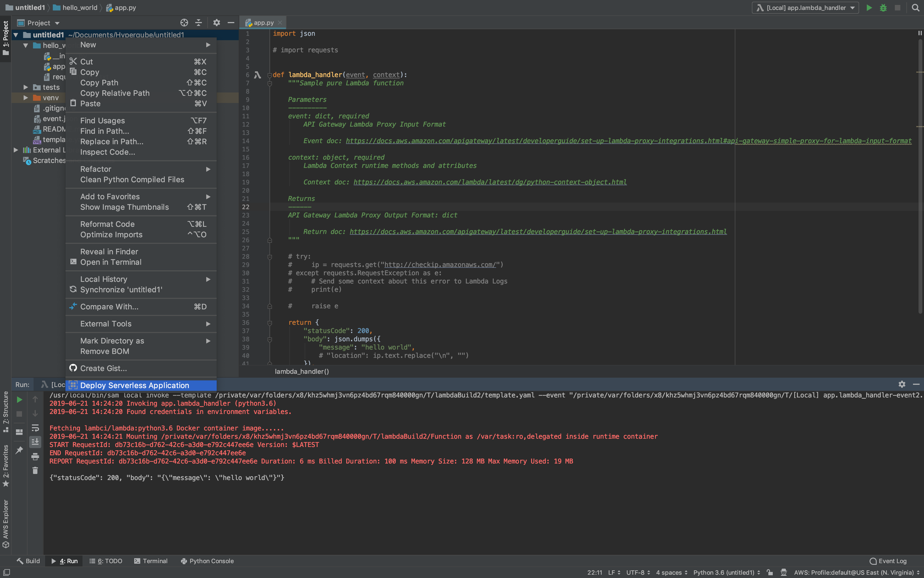Screen dimensions: 924x578
Task: Pin the Run tab
Action: [19, 450]
